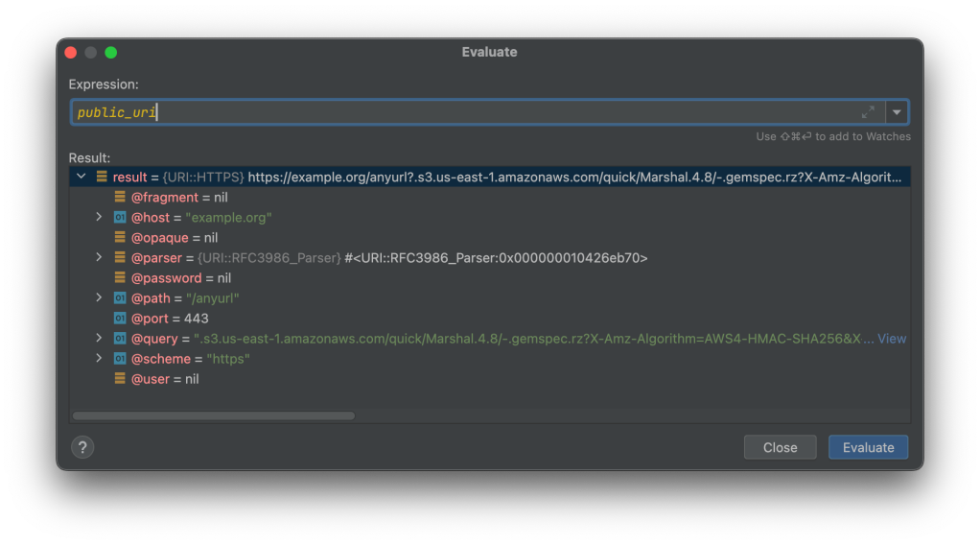Click the @port primitive type icon

click(x=120, y=319)
